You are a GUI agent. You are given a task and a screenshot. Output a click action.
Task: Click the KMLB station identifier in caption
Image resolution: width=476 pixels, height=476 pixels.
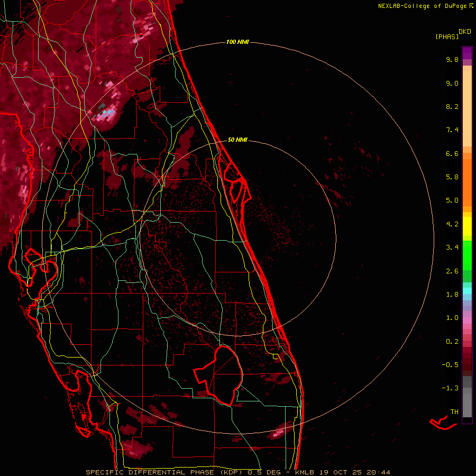305,472
